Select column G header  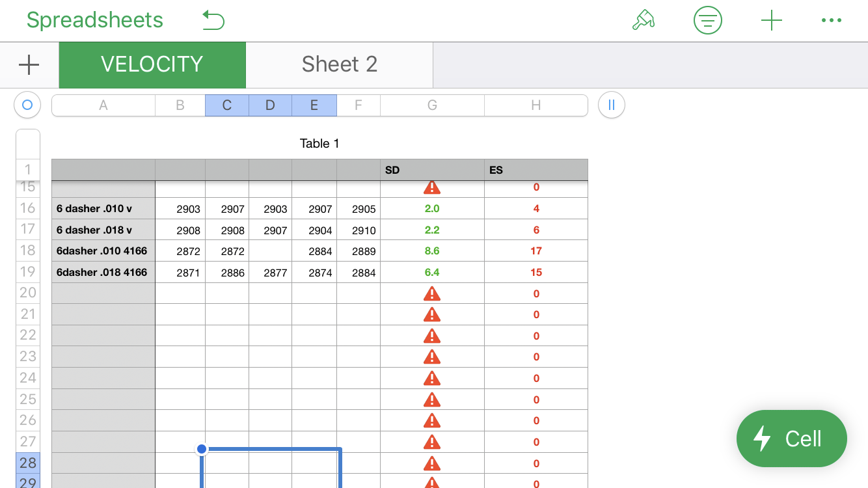click(432, 105)
